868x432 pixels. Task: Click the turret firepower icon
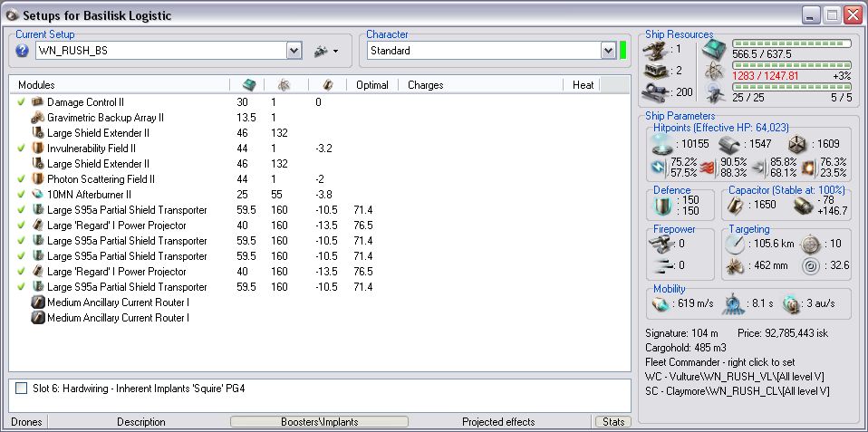(x=661, y=244)
